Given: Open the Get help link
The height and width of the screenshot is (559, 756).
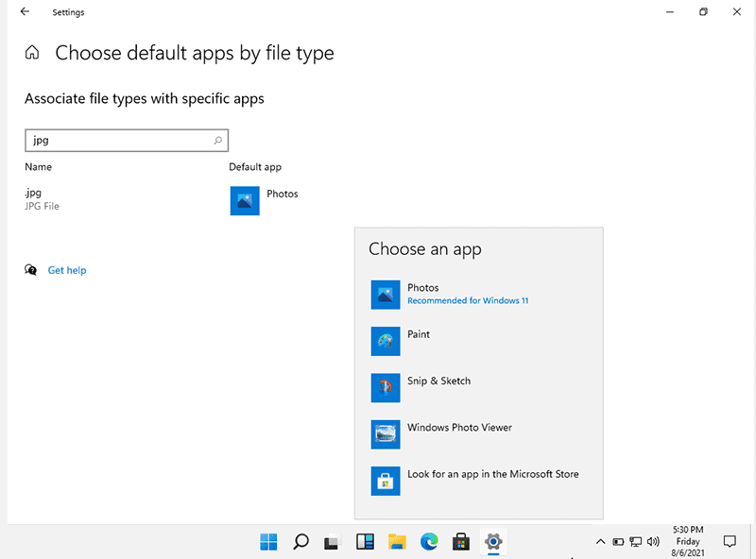Looking at the screenshot, I should [x=67, y=270].
